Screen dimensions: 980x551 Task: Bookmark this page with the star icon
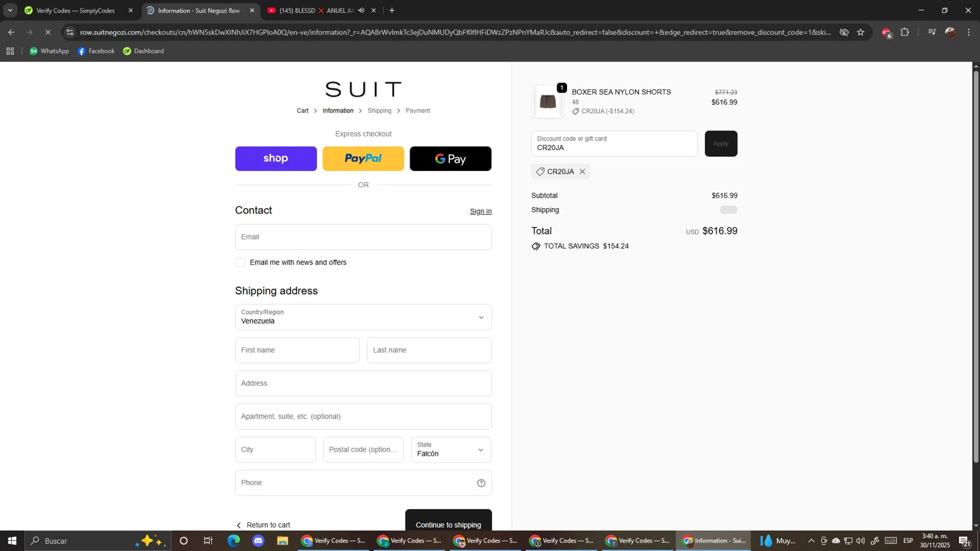(x=860, y=32)
